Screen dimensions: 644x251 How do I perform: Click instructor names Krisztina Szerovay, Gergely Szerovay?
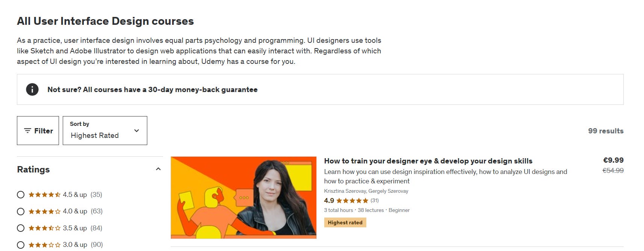[x=366, y=191]
